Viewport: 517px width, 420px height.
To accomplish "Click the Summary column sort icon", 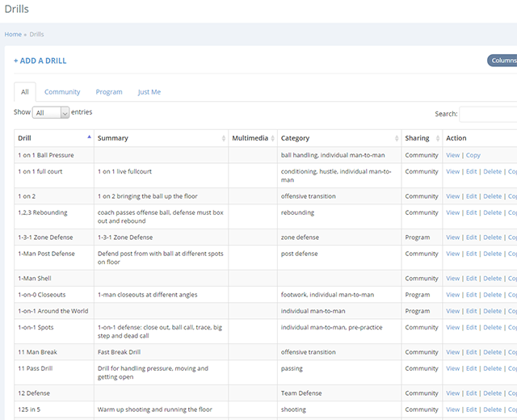I will [224, 138].
